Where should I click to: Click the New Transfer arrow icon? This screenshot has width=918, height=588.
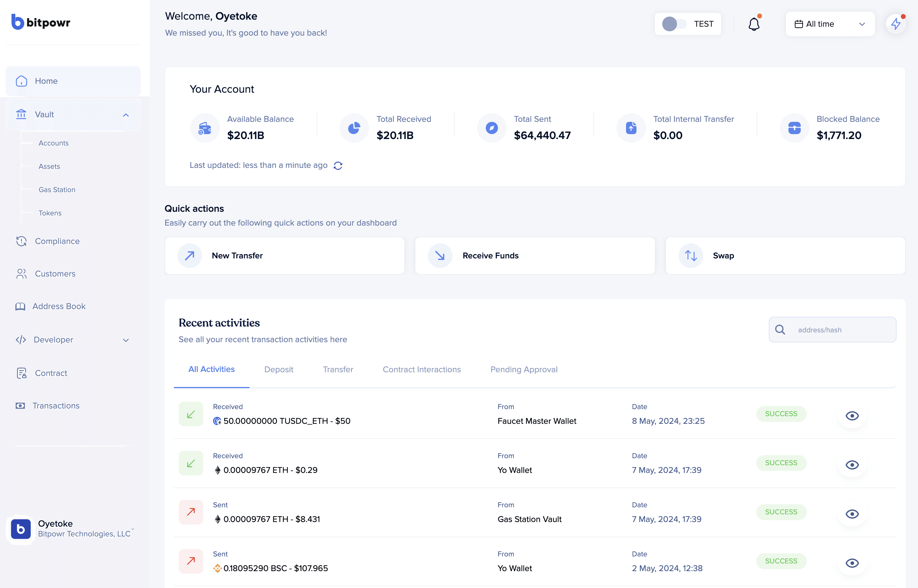[190, 255]
